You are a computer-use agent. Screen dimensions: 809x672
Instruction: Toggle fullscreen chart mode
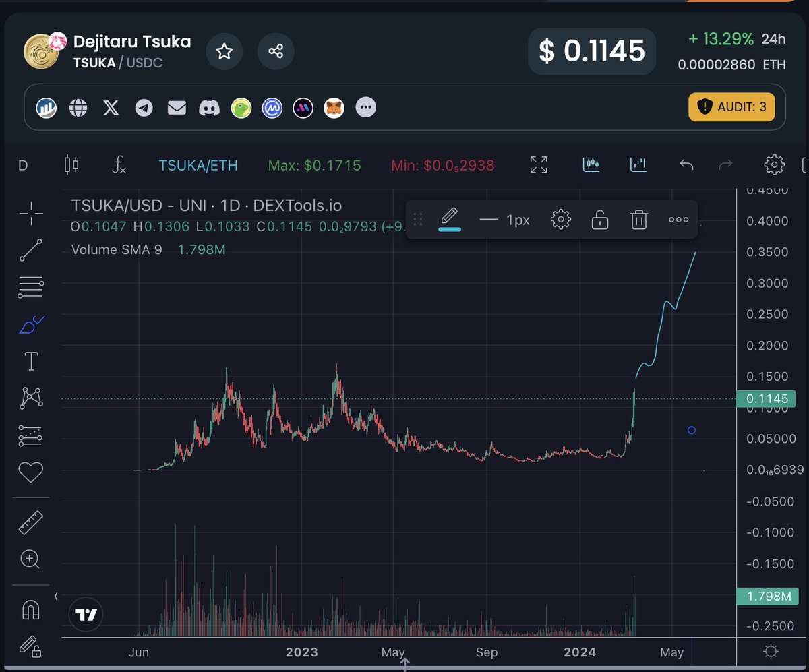539,164
